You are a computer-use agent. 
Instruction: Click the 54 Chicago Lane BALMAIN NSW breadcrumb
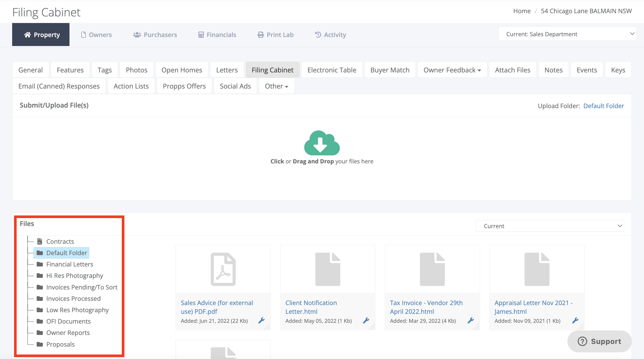(586, 11)
